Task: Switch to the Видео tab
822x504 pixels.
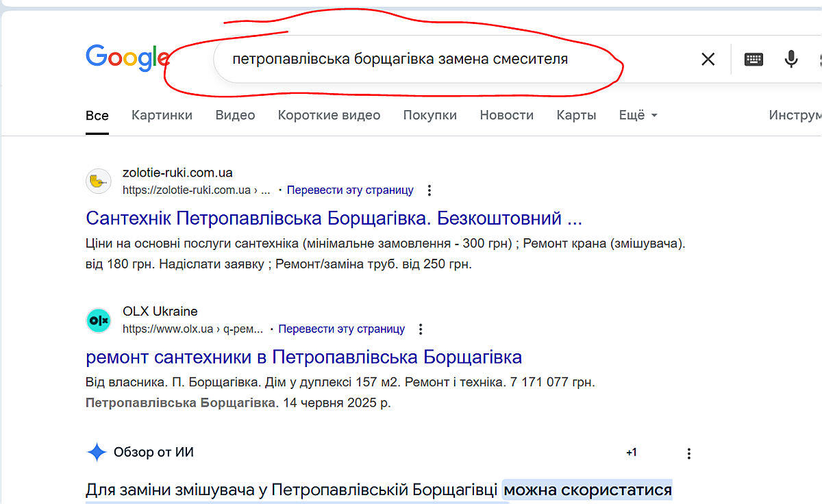Action: [x=235, y=115]
